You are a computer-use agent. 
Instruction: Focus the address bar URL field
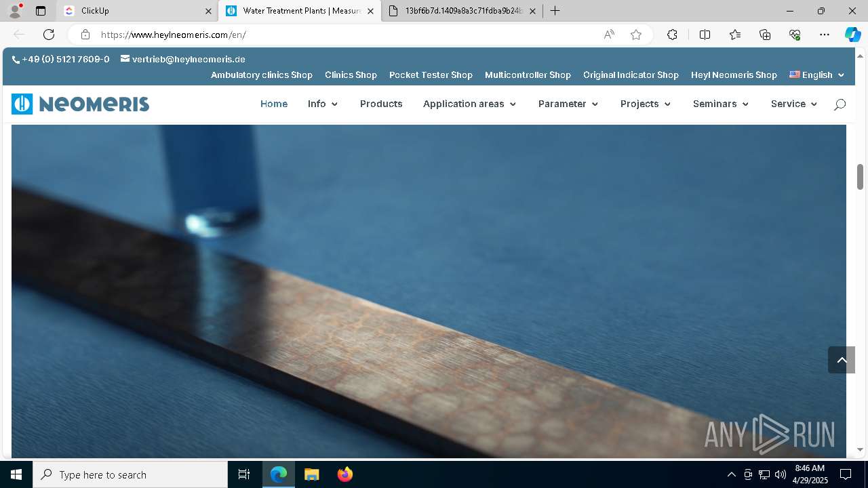coord(346,35)
